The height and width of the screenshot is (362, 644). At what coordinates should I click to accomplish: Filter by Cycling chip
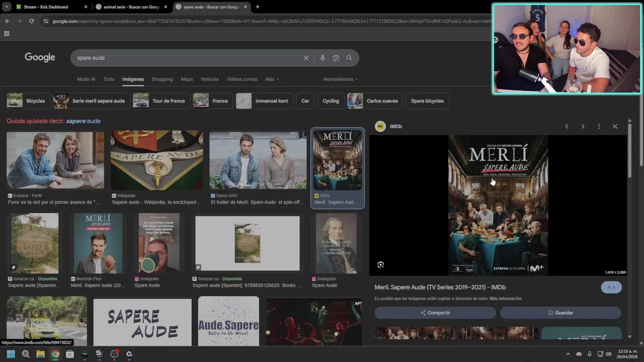coord(331,101)
